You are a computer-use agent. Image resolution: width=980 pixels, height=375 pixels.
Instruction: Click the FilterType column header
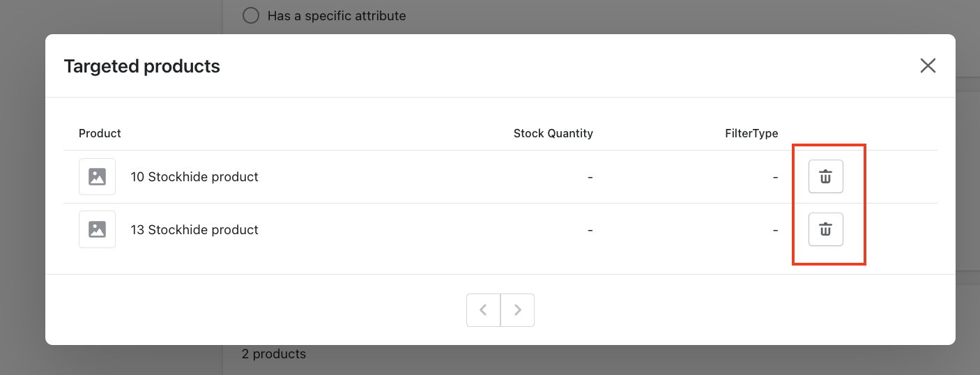pos(751,133)
